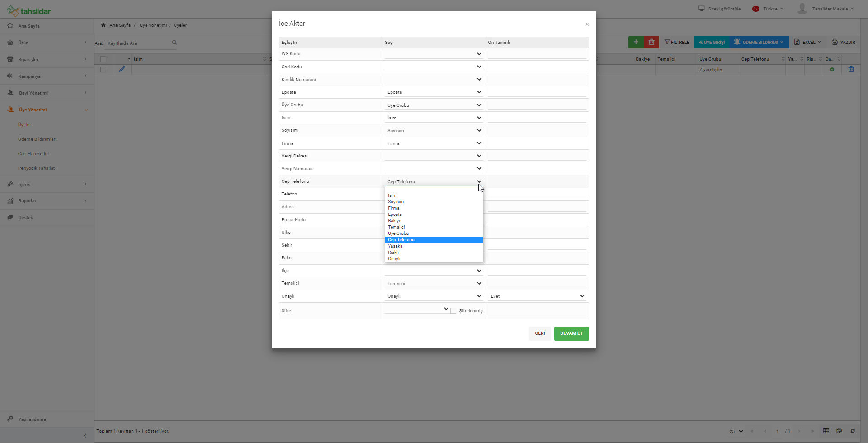Collapse the sidebar with the arrow
This screenshot has height=443, width=868.
point(85,436)
